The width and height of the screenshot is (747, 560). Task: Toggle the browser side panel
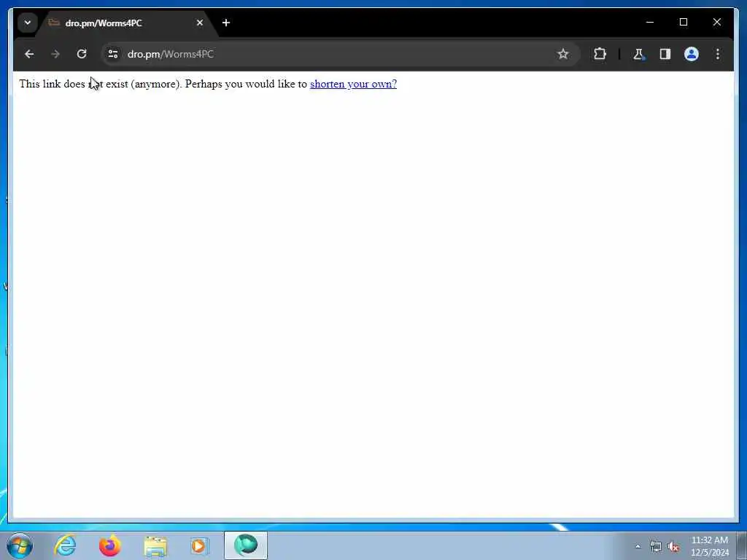[x=665, y=54]
